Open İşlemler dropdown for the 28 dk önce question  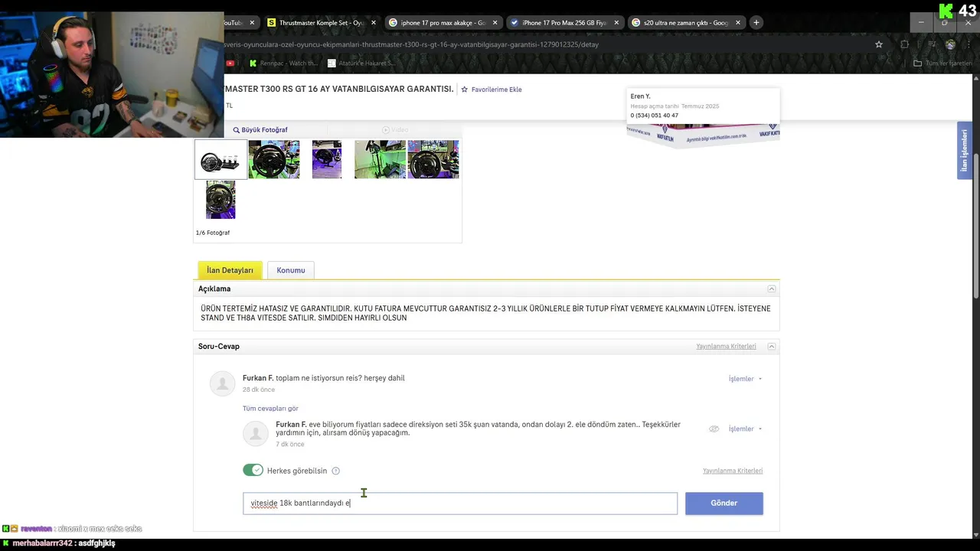tap(745, 379)
